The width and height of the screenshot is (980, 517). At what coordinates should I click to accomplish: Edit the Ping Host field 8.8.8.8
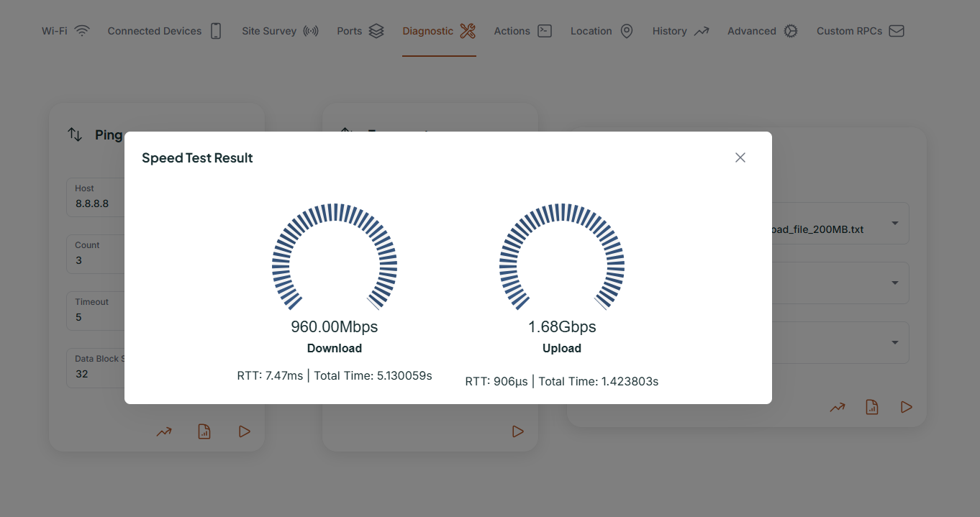(x=96, y=197)
